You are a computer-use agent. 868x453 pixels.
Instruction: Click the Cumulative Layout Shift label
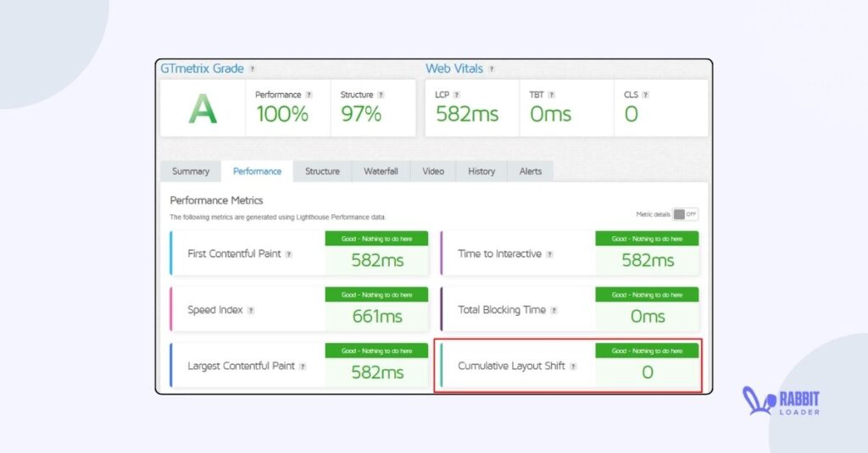pos(511,366)
